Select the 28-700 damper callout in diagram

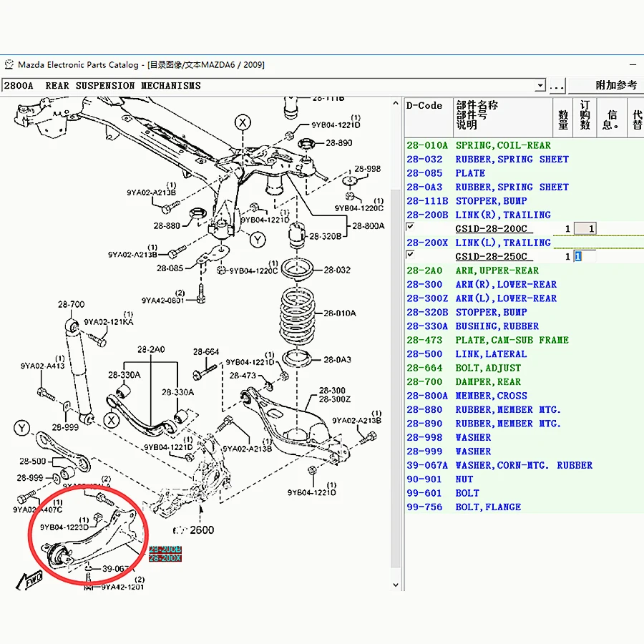click(71, 305)
